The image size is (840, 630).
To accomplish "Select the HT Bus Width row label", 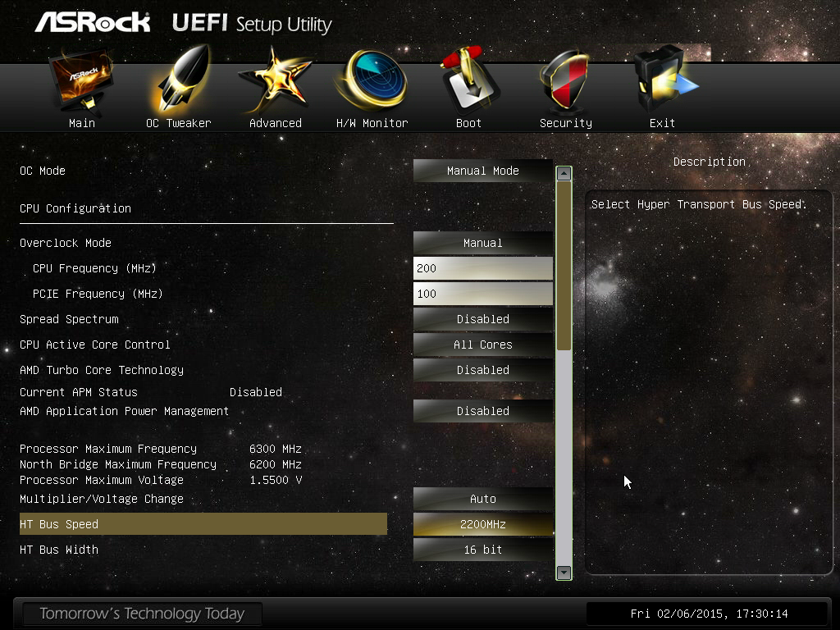I will point(59,550).
